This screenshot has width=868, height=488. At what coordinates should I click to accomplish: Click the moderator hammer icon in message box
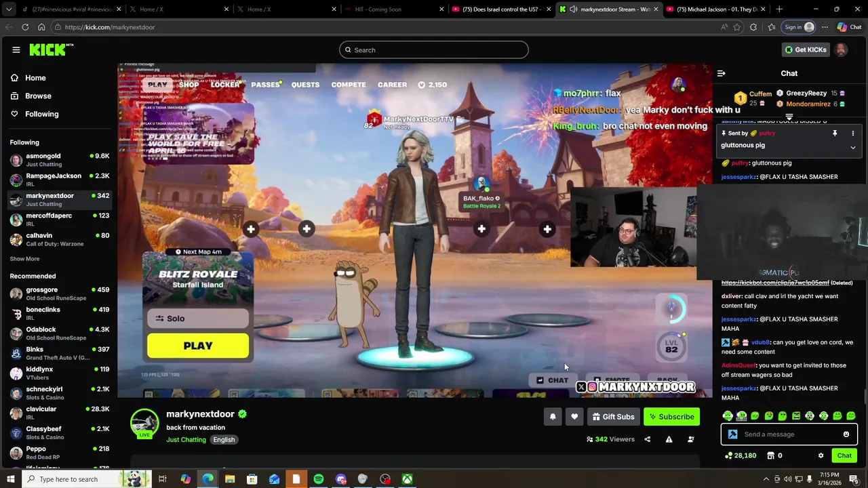point(732,434)
